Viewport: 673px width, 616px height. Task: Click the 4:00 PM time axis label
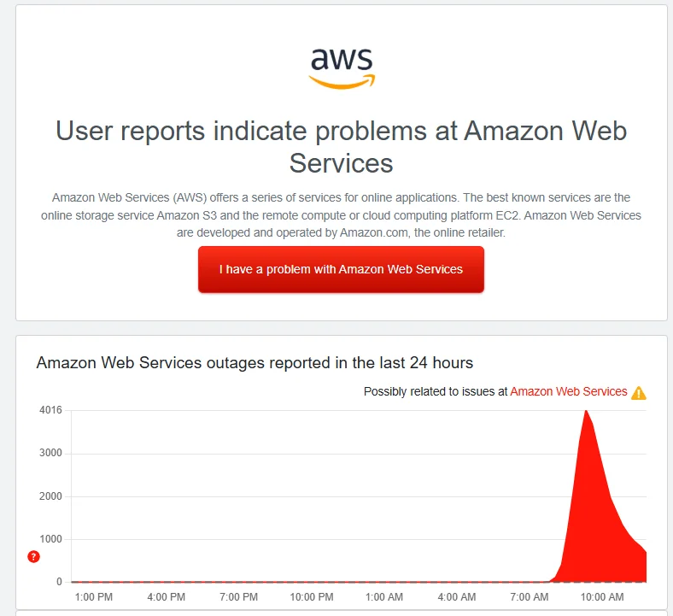coord(167,597)
